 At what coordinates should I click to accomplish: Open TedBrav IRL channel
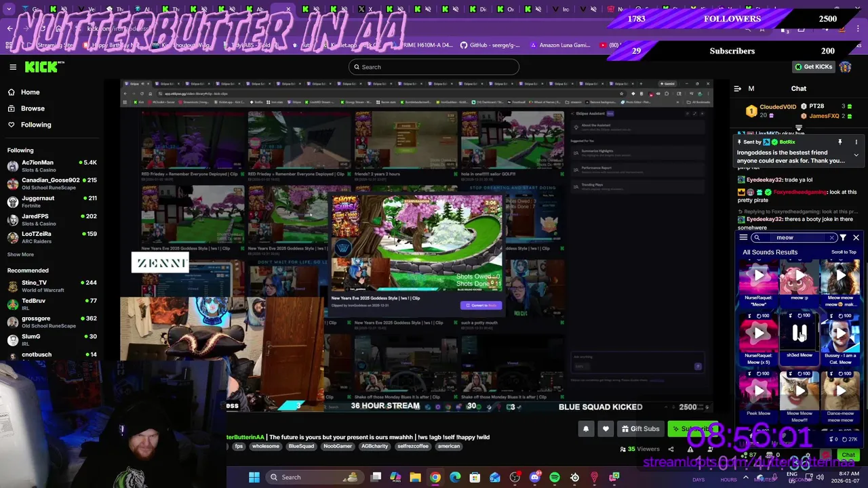[x=52, y=304]
